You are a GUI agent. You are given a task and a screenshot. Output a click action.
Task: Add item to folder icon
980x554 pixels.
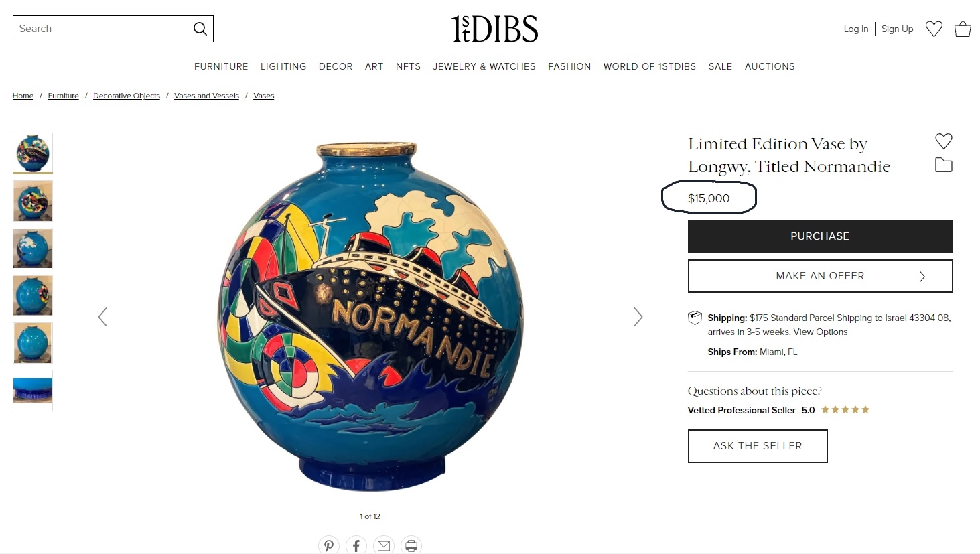tap(944, 165)
